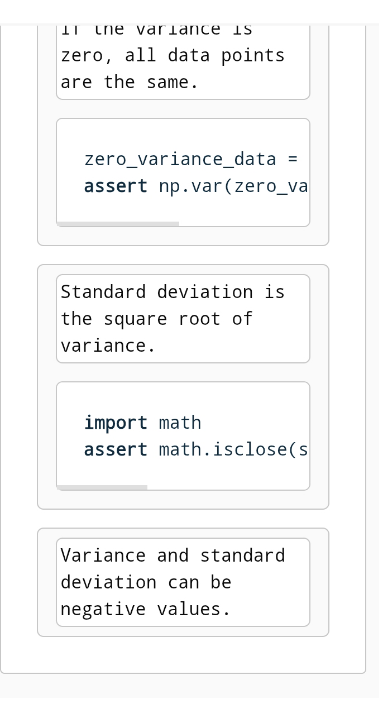The height and width of the screenshot is (702, 379).
Task: Click the horizontal scrollbar under math.isclose code
Action: tap(102, 488)
